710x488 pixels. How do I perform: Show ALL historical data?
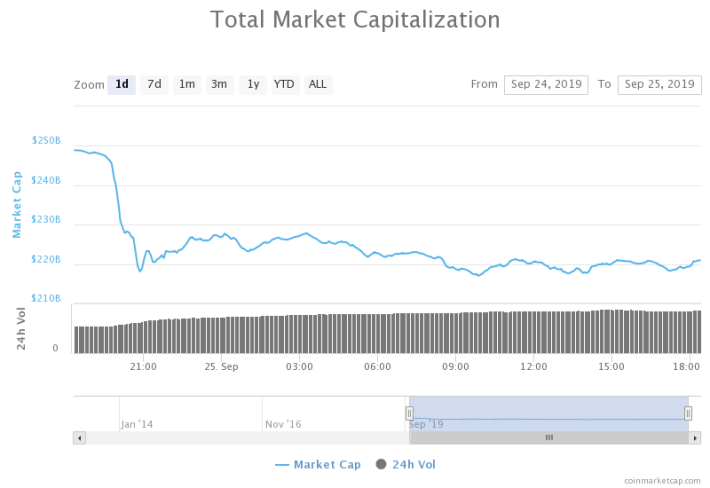[318, 85]
